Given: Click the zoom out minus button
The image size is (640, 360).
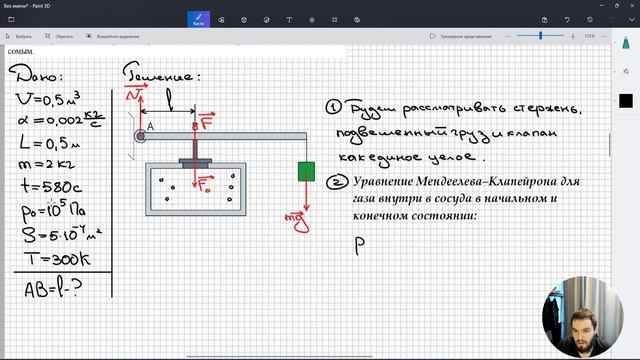Looking at the screenshot, I should (507, 36).
